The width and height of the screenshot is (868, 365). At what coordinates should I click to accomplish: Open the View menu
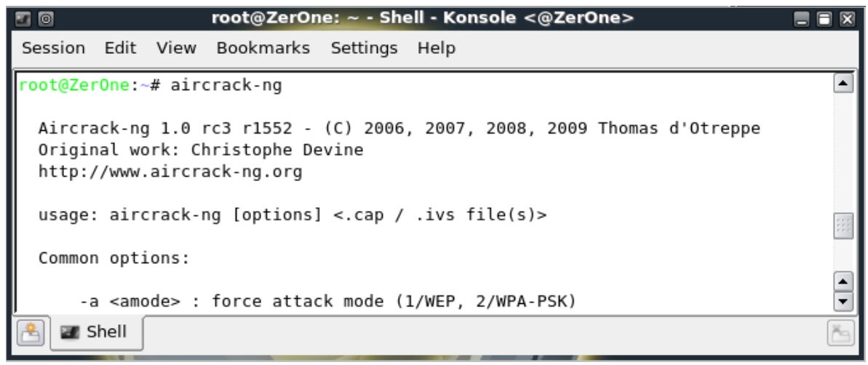click(x=176, y=48)
